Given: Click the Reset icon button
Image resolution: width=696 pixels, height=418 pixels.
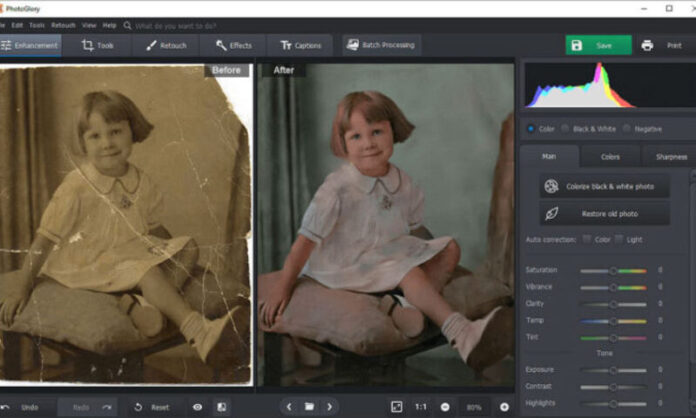Looking at the screenshot, I should 138,407.
